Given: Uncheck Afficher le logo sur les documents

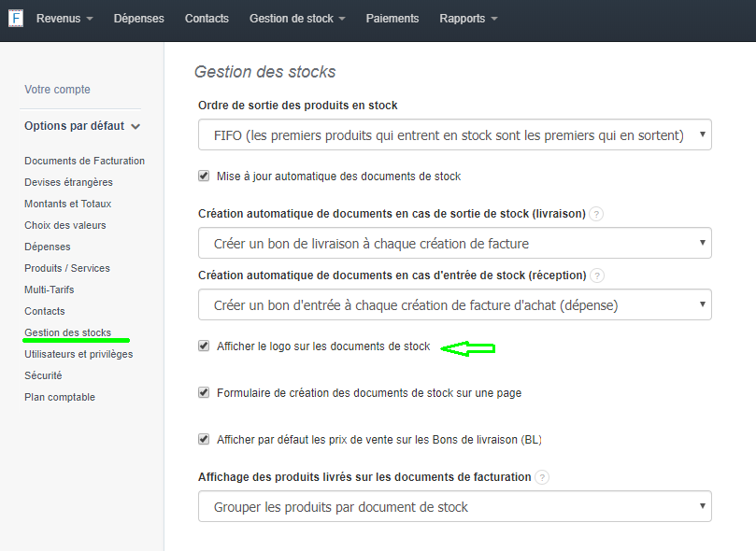Looking at the screenshot, I should 204,346.
